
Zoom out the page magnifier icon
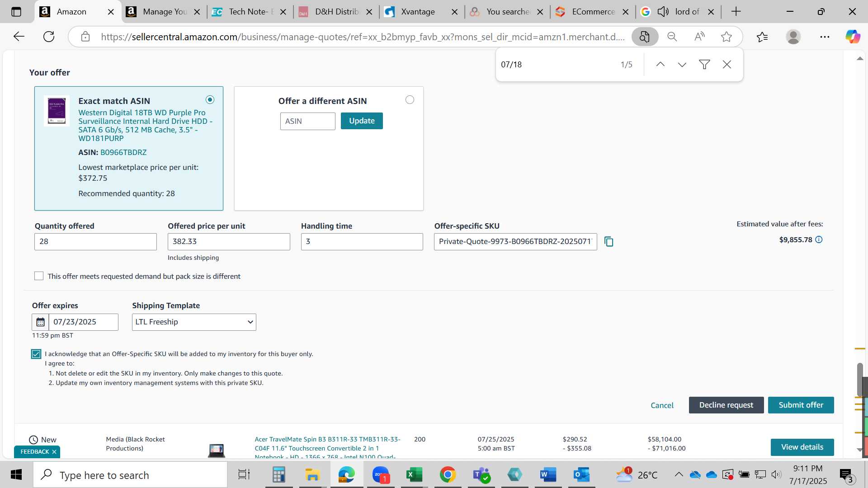(x=672, y=37)
